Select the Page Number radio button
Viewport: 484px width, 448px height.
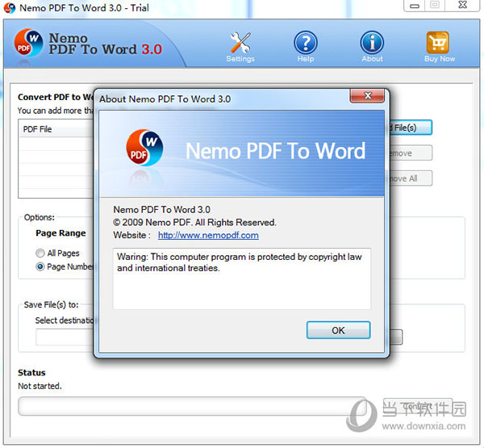coord(40,266)
